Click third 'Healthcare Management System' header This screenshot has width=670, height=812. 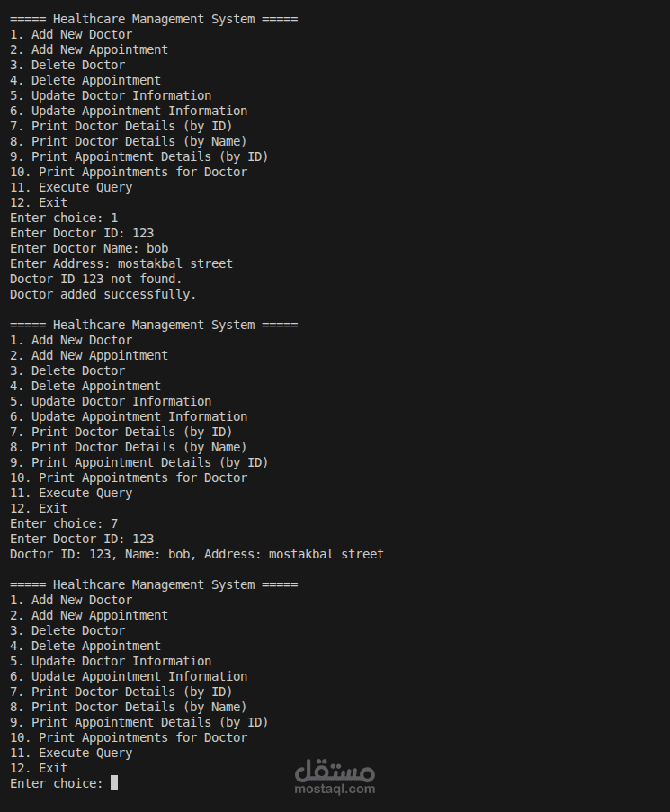coord(154,584)
